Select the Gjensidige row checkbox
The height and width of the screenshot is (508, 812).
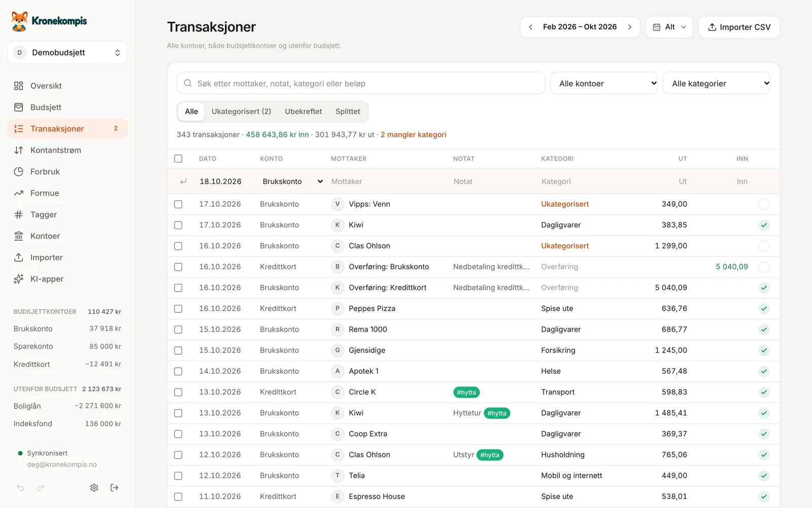[178, 351]
